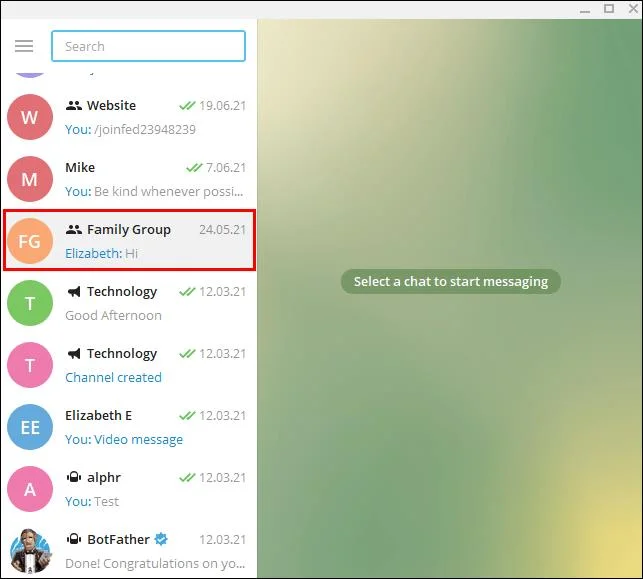Screen dimensions: 643x579
Task: Open the pink T Technology channel avatar
Action: click(x=30, y=365)
